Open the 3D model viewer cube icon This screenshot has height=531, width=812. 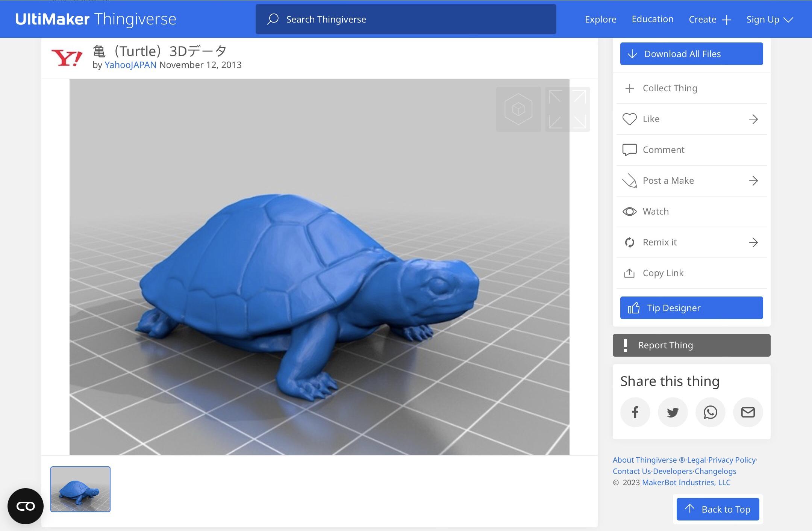click(518, 109)
